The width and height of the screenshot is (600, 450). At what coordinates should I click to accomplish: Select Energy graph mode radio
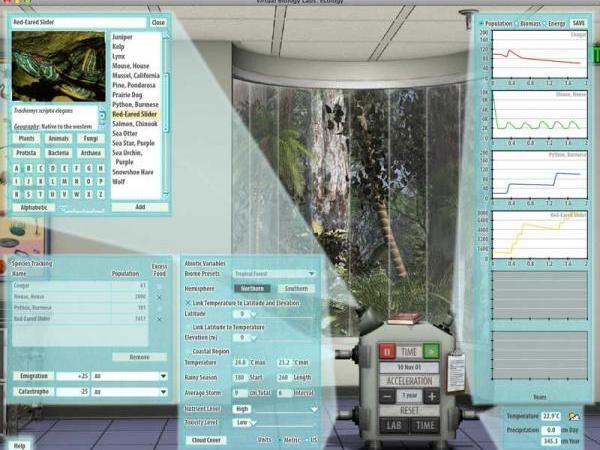click(545, 23)
